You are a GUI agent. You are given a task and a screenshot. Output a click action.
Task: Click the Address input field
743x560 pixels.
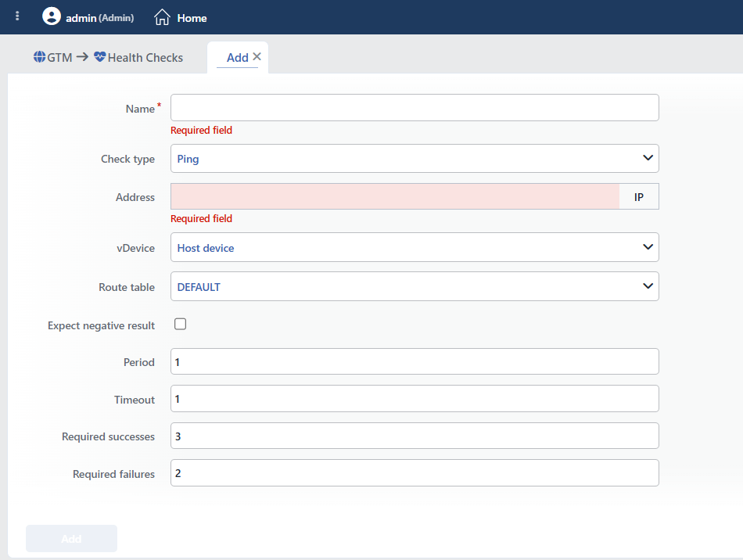pos(395,196)
